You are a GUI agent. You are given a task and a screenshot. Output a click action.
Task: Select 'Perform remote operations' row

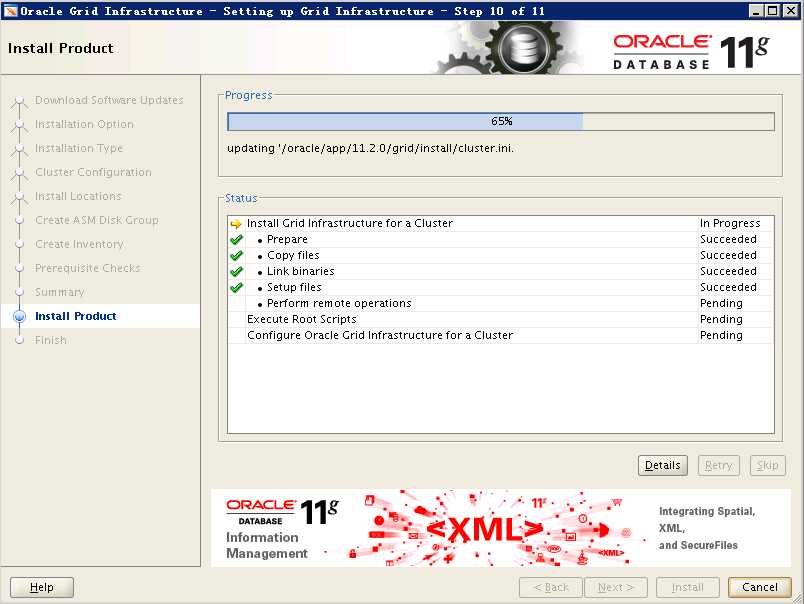coord(501,303)
